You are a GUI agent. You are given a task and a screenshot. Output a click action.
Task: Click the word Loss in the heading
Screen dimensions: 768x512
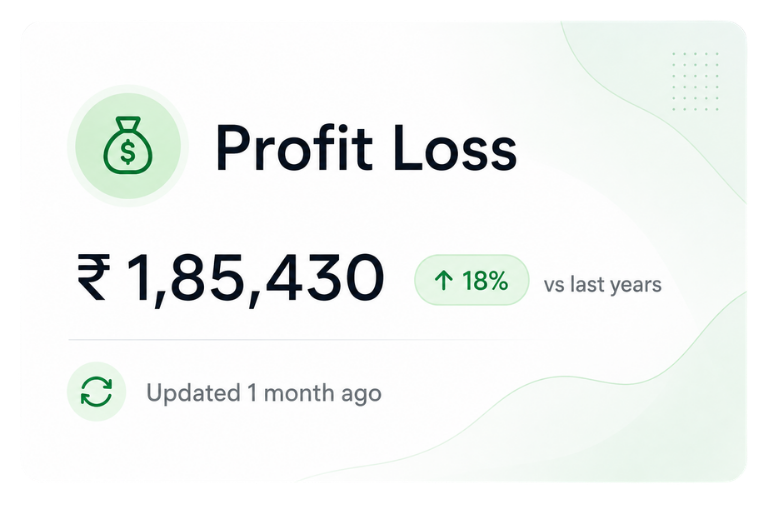pyautogui.click(x=455, y=149)
